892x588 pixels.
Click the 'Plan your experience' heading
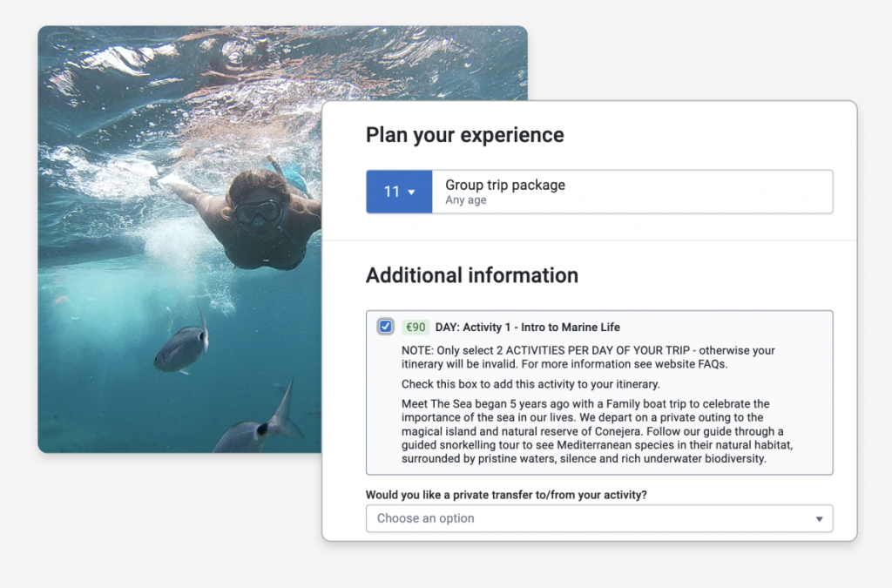(464, 135)
